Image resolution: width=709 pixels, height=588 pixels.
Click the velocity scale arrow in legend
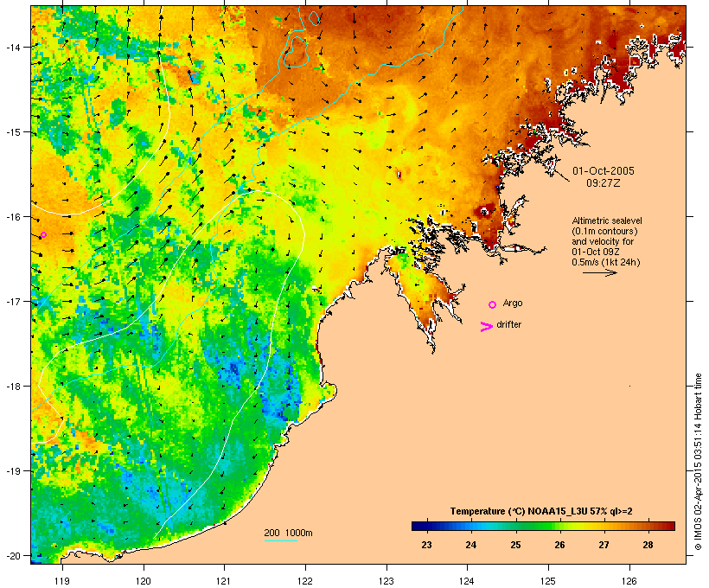click(599, 272)
